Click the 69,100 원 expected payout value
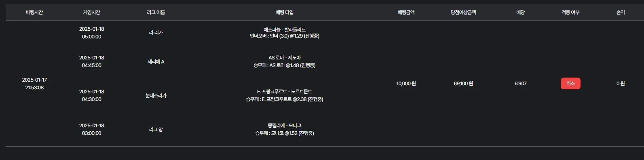This screenshot has width=644, height=160. point(463,84)
